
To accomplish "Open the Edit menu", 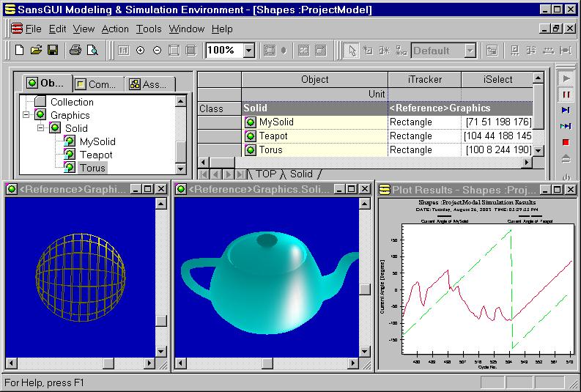I will tap(57, 29).
